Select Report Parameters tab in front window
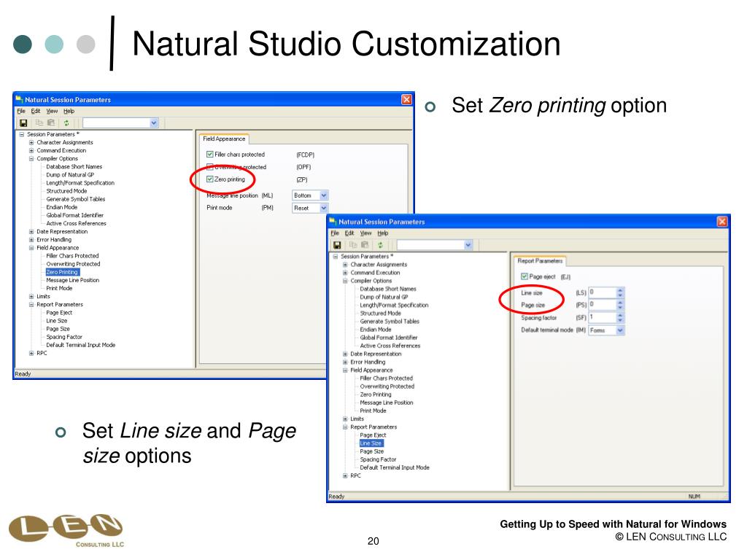Screen dimensions: 747x560 pyautogui.click(x=540, y=261)
